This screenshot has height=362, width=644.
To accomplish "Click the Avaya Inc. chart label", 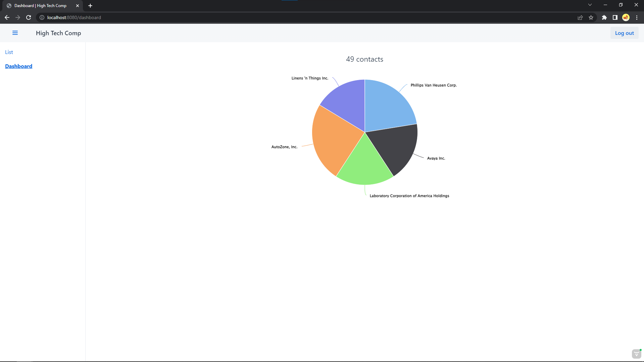I will pyautogui.click(x=436, y=158).
